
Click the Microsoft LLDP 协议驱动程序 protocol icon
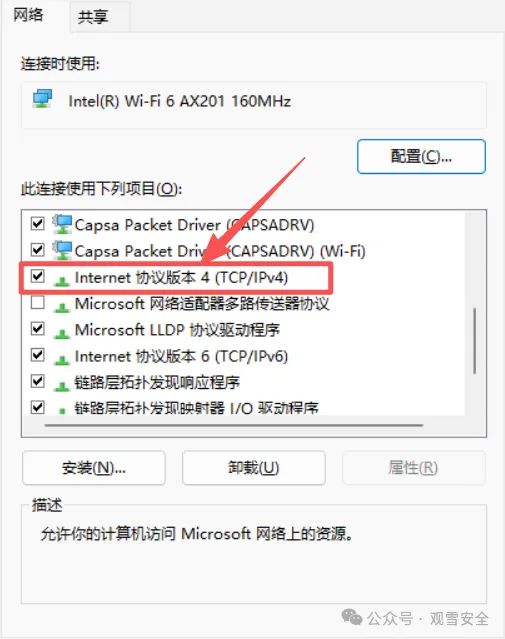coord(62,333)
